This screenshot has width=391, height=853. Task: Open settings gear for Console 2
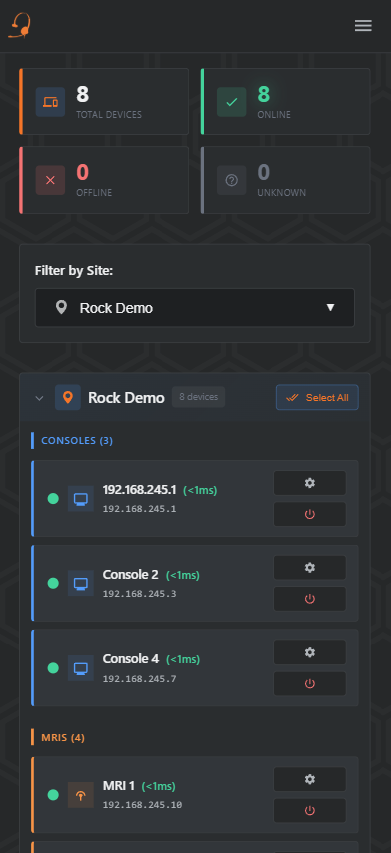309,567
